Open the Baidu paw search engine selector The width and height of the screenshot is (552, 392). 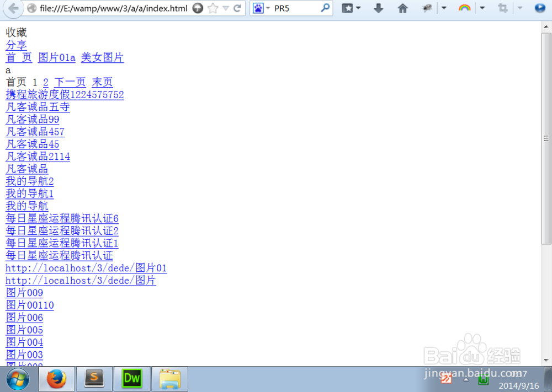[261, 8]
